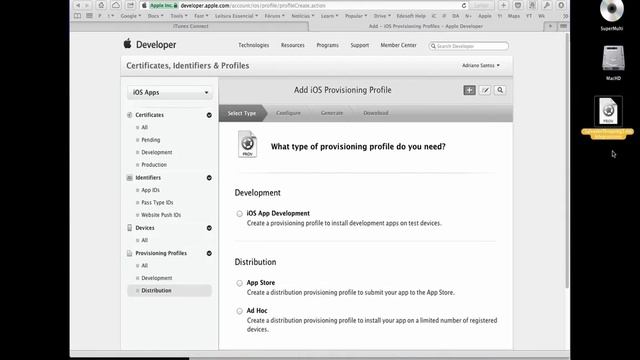Click the iCloud Tabs icon
This screenshot has width=640, height=360.
point(116,5)
